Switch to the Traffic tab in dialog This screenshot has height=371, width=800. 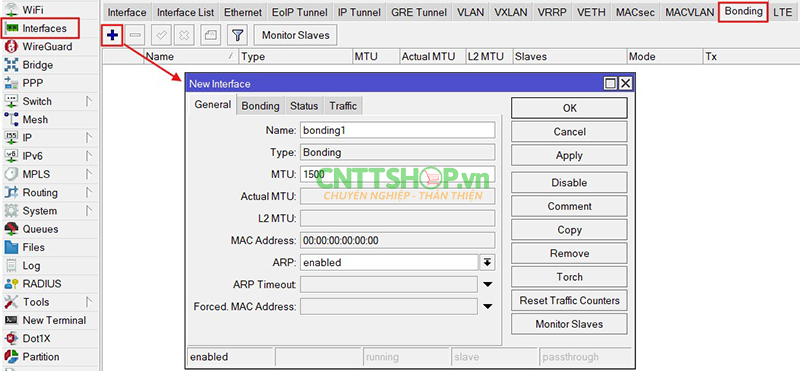(343, 106)
